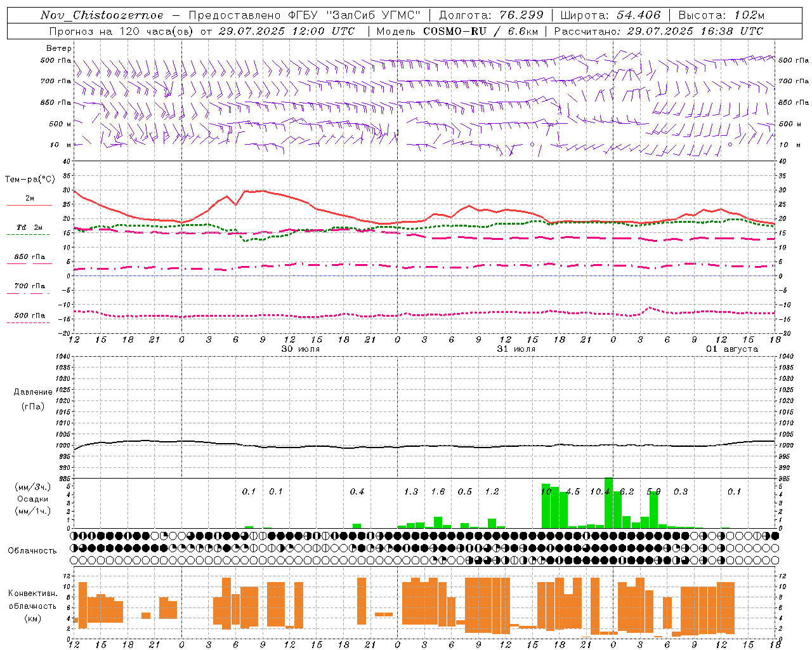Click the Ветер panel label
Image resolution: width=812 pixels, height=650 pixels.
pos(58,48)
